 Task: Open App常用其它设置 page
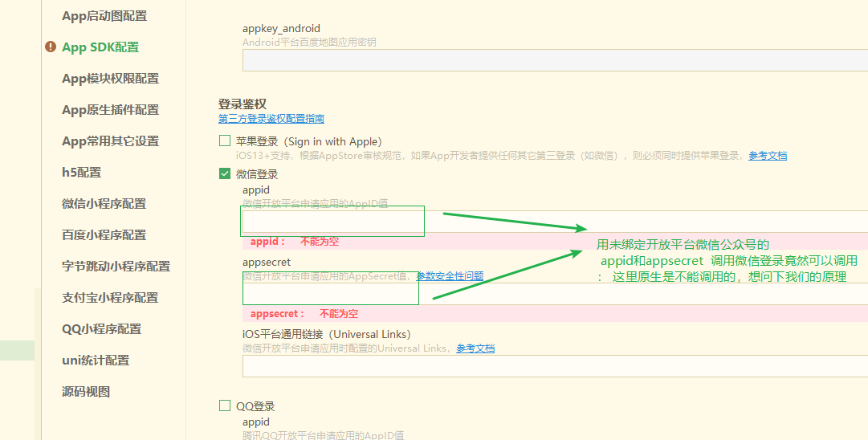[110, 141]
